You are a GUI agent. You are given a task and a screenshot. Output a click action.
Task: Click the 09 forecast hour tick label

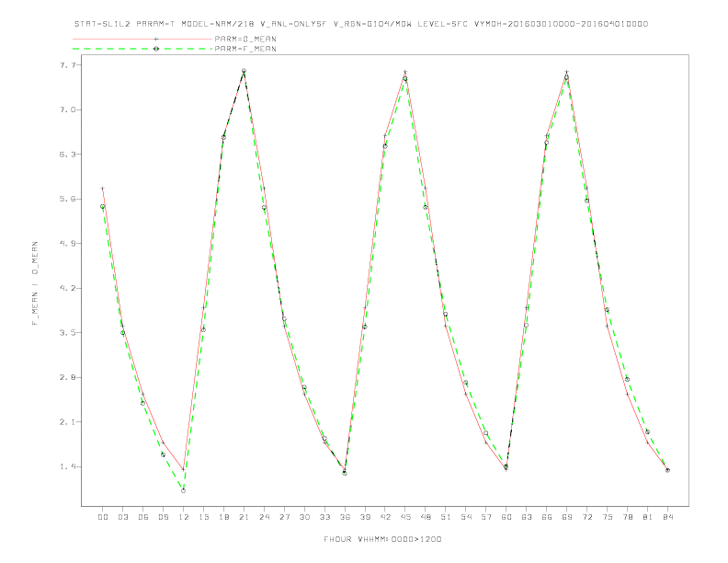click(x=163, y=517)
